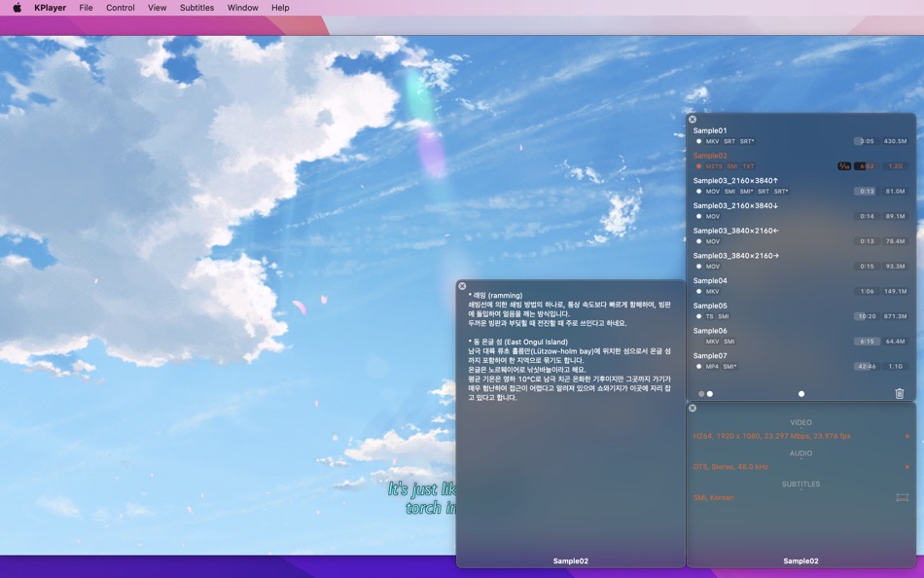924x578 pixels.
Task: Select Sample07 in the playlist
Action: (x=710, y=355)
